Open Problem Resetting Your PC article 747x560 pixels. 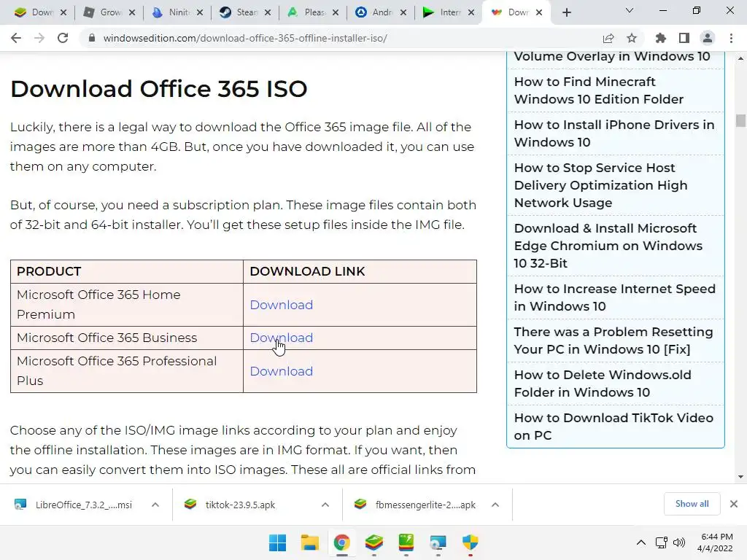[x=613, y=341]
